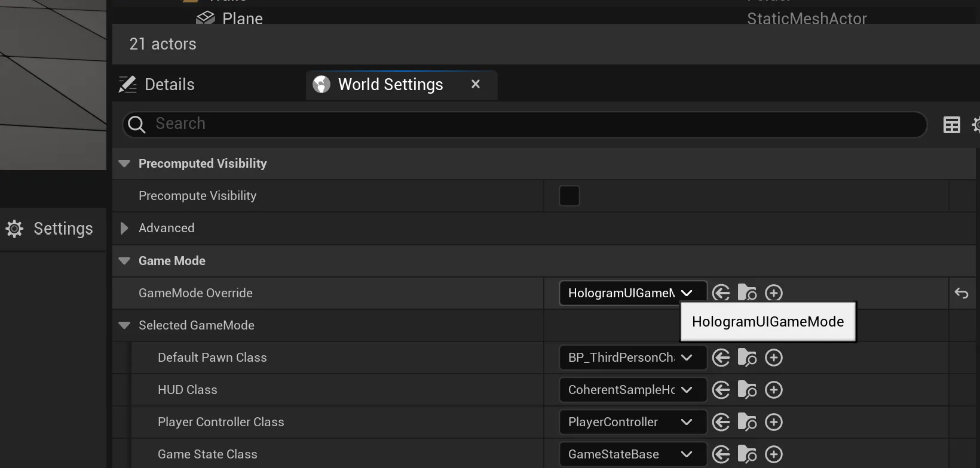Switch to the Details tab
Screen dimensions: 980x468
click(169, 85)
